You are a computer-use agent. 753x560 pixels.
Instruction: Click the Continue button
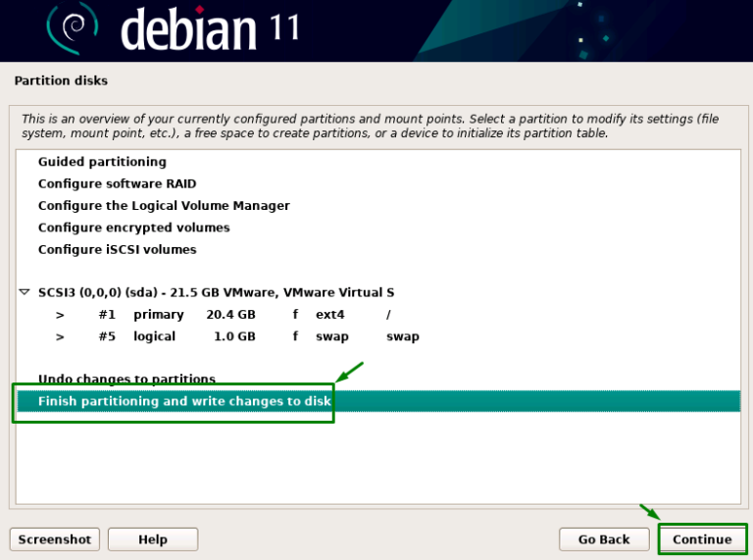click(702, 539)
